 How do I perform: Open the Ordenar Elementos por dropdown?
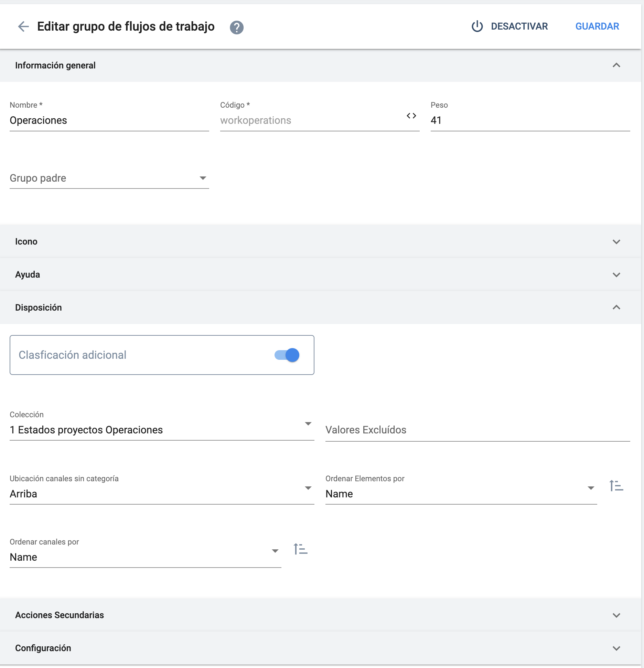coord(460,494)
